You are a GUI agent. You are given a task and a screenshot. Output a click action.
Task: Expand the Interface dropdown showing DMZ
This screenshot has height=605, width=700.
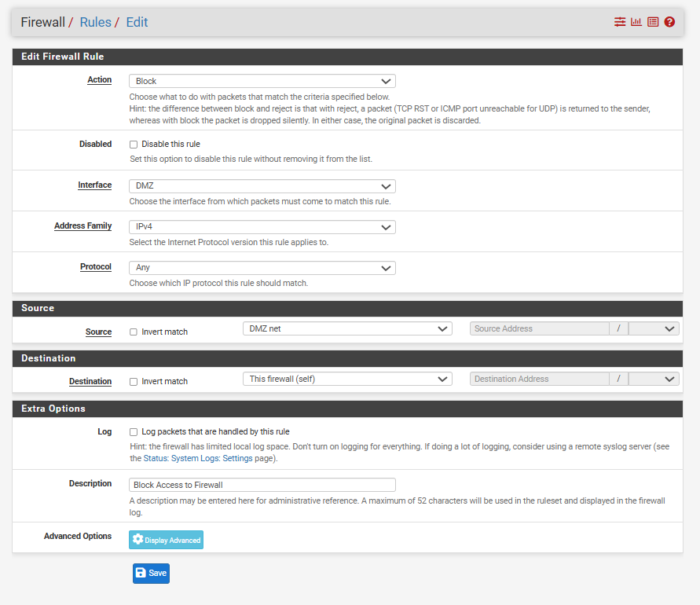tap(262, 186)
